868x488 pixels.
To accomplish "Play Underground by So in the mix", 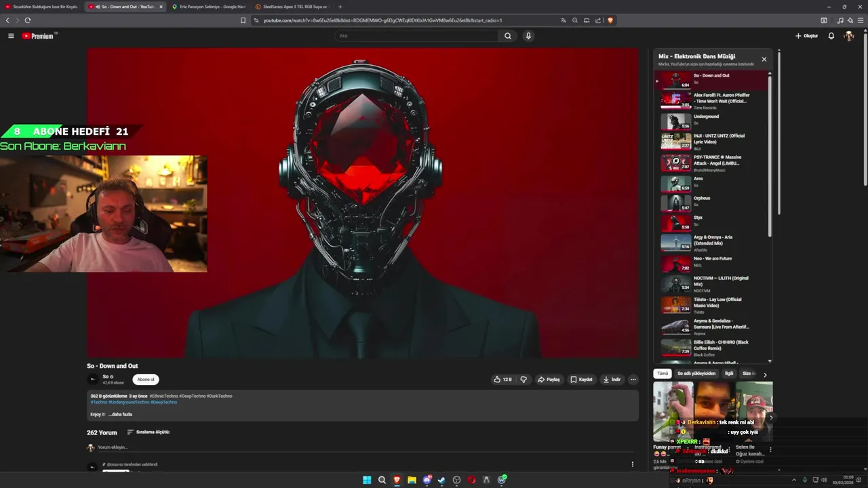I will tap(712, 121).
